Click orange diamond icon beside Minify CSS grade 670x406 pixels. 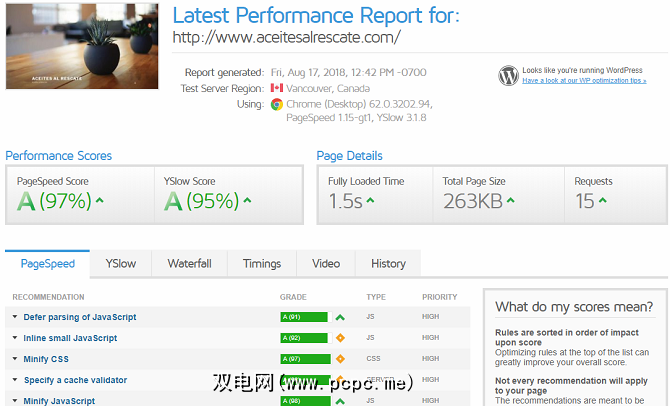coord(340,359)
